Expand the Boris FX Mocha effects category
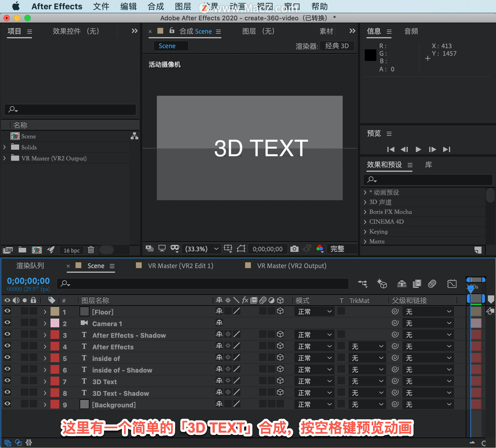The height and width of the screenshot is (448, 496). 365,212
